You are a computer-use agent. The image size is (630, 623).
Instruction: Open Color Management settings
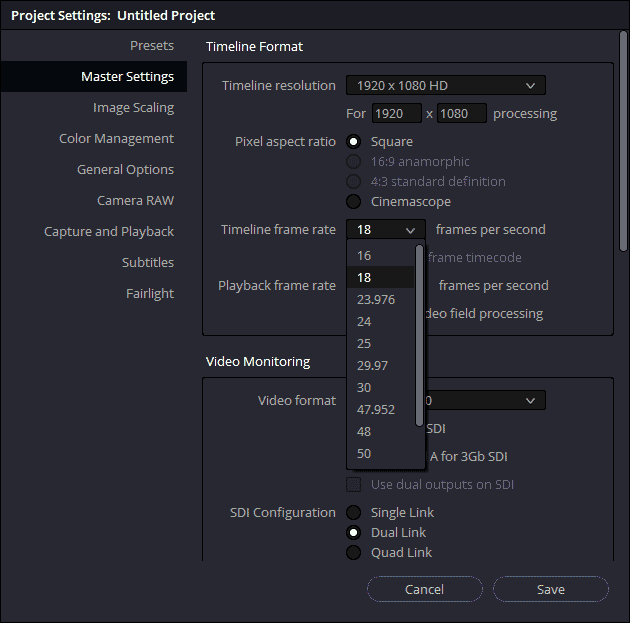[x=117, y=139]
